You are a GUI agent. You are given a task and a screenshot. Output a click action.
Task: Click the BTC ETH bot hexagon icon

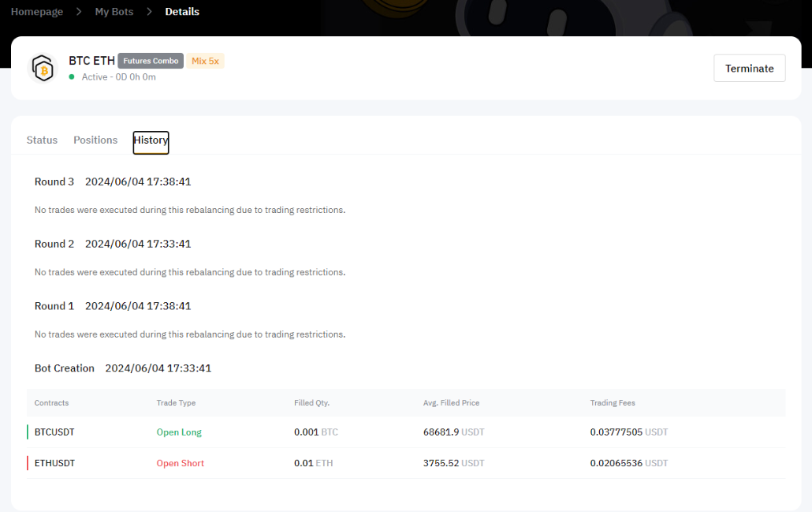43,69
